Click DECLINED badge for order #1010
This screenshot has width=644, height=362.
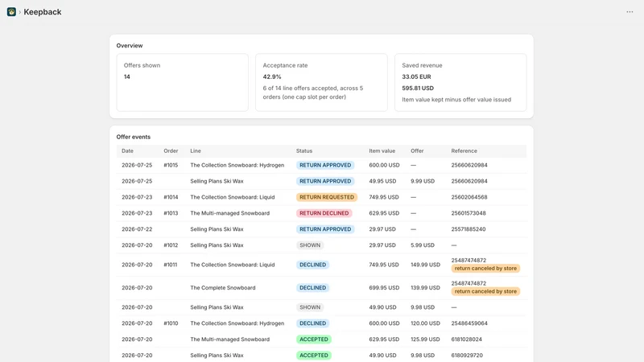point(312,323)
